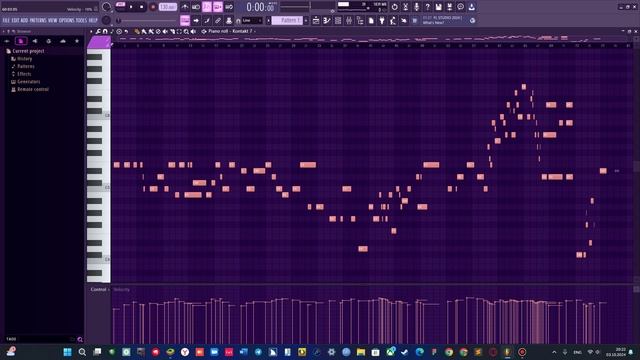Click the stop button in transport
This screenshot has height=360, width=640.
(142, 7)
